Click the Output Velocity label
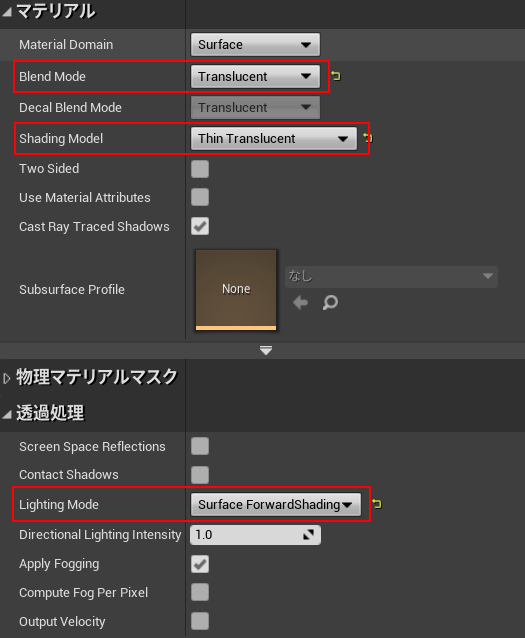Image resolution: width=525 pixels, height=638 pixels. click(x=62, y=622)
